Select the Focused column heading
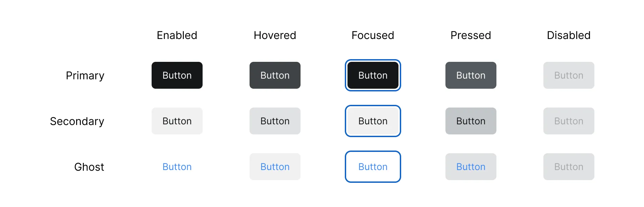 tap(373, 35)
